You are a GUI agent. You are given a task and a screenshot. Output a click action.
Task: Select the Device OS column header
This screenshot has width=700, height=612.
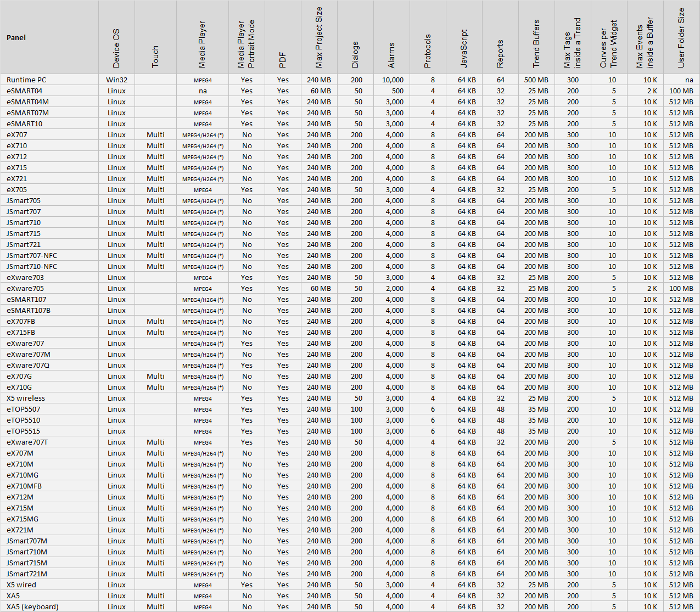point(116,48)
